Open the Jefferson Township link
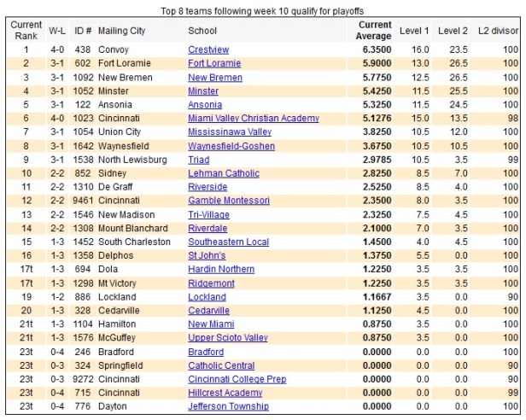This screenshot has width=526, height=420. click(229, 406)
